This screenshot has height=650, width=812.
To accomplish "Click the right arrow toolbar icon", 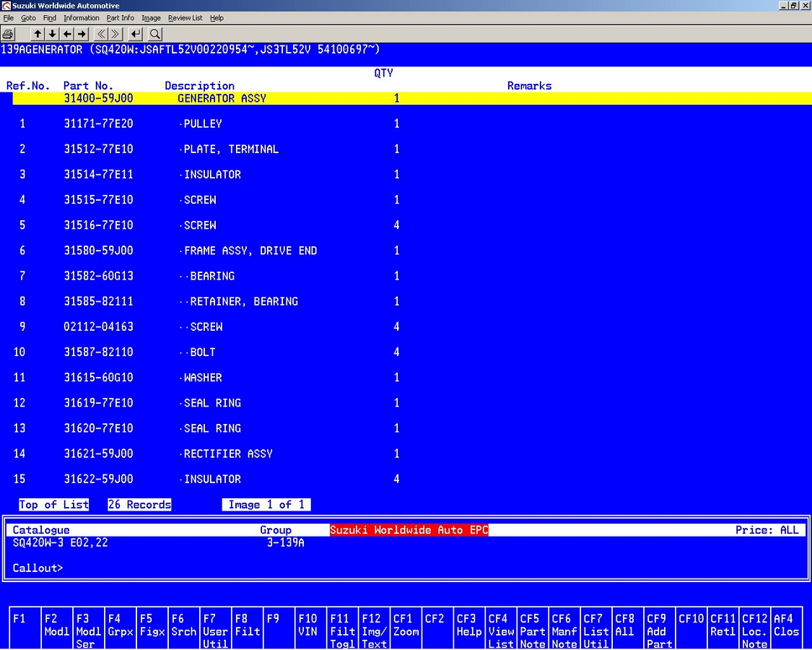I will pos(82,34).
